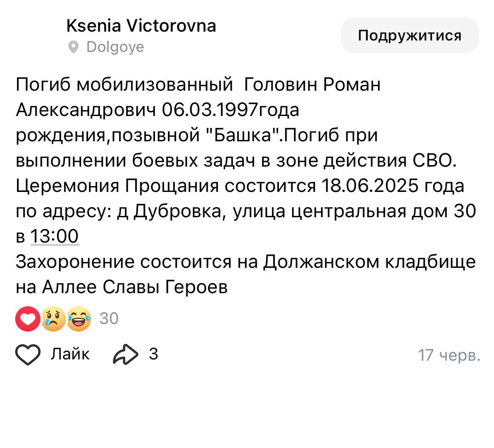Open the post timestamp 17 черв.
This screenshot has height=448, width=494.
pos(449,356)
